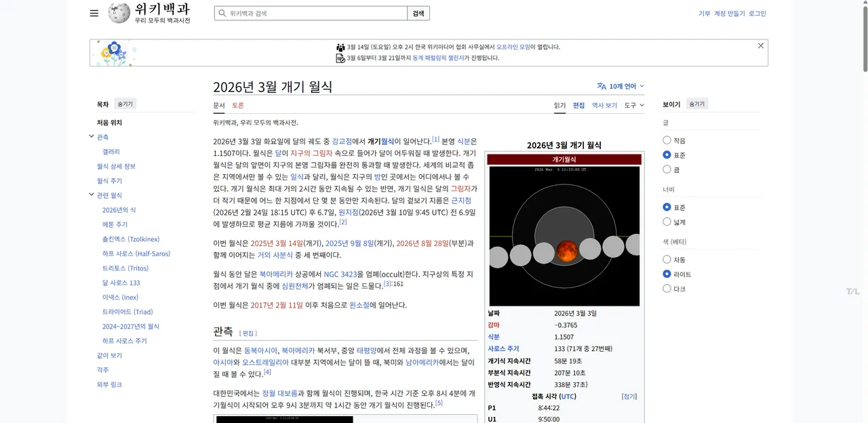Open the 역사 보기 history tab
Screen dimensions: 868x423
604,105
